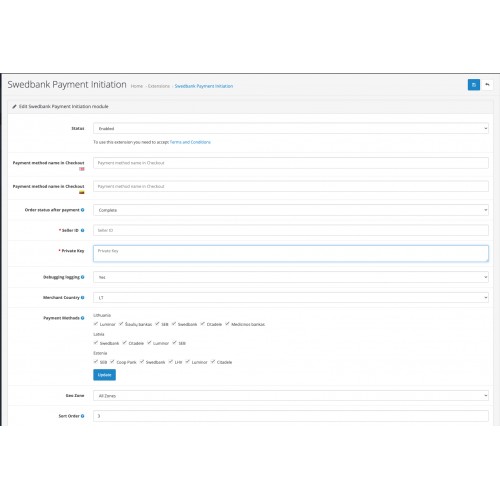Open the Home breadcrumb link

pos(137,86)
